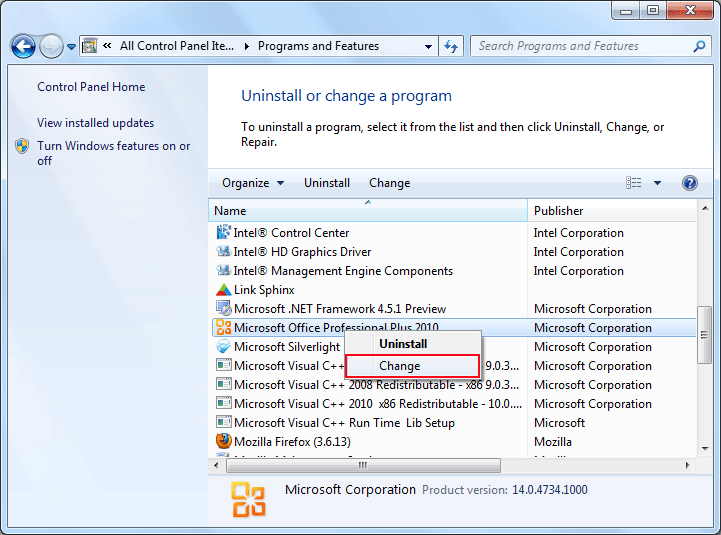Image resolution: width=721 pixels, height=535 pixels.
Task: Click the magnifier search icon
Action: (699, 46)
